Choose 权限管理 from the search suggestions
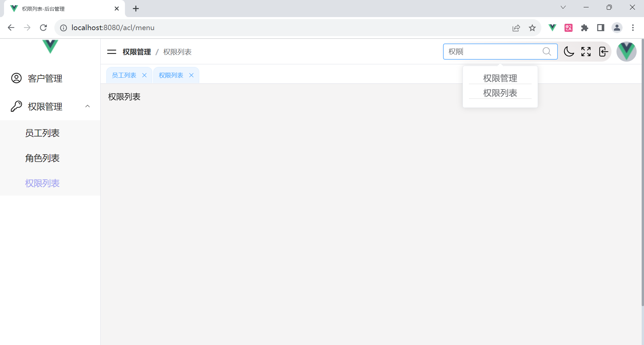The height and width of the screenshot is (345, 644). coord(500,78)
